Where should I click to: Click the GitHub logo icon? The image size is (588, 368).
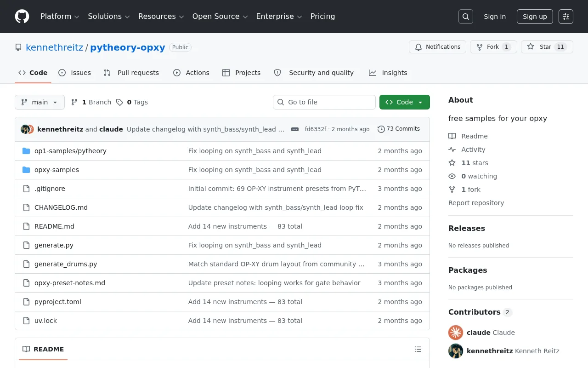point(22,17)
